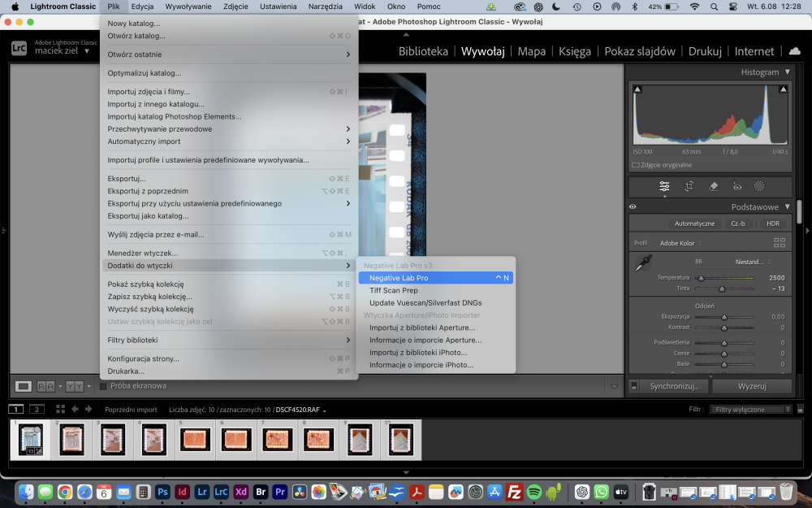Choose Negative Lab Pro menu entry
This screenshot has width=812, height=508.
coord(436,278)
